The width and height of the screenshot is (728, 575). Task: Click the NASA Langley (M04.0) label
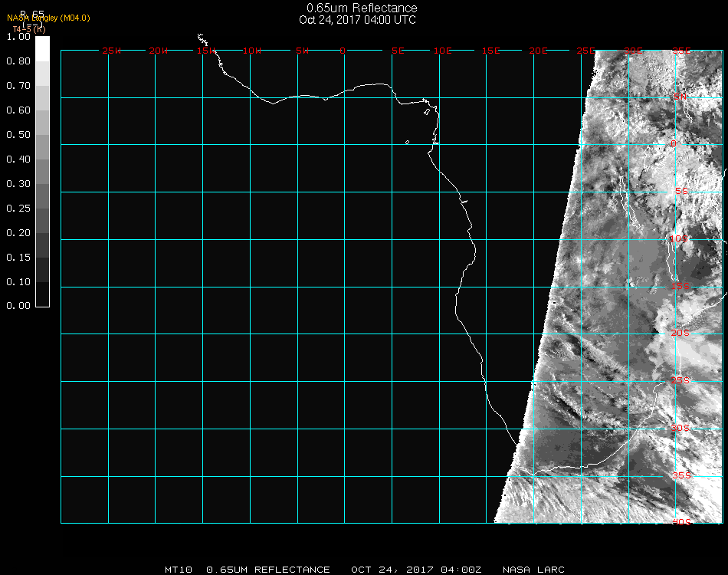tap(48, 18)
